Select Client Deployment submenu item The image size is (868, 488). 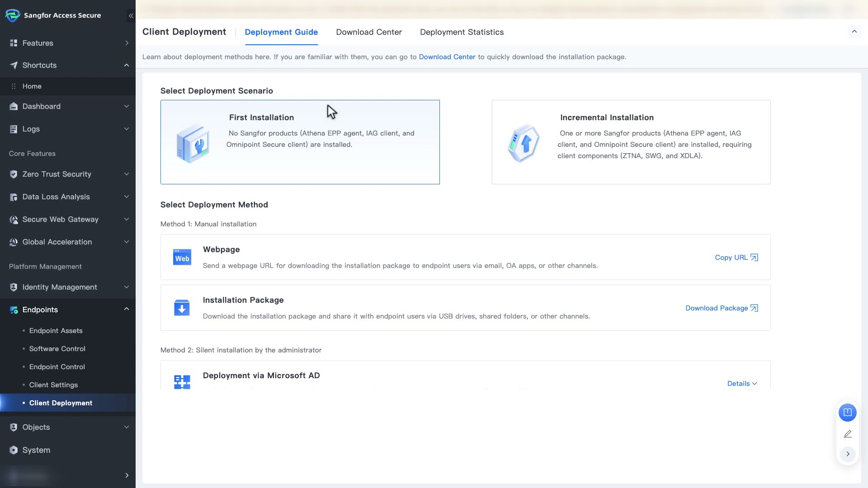click(68, 403)
